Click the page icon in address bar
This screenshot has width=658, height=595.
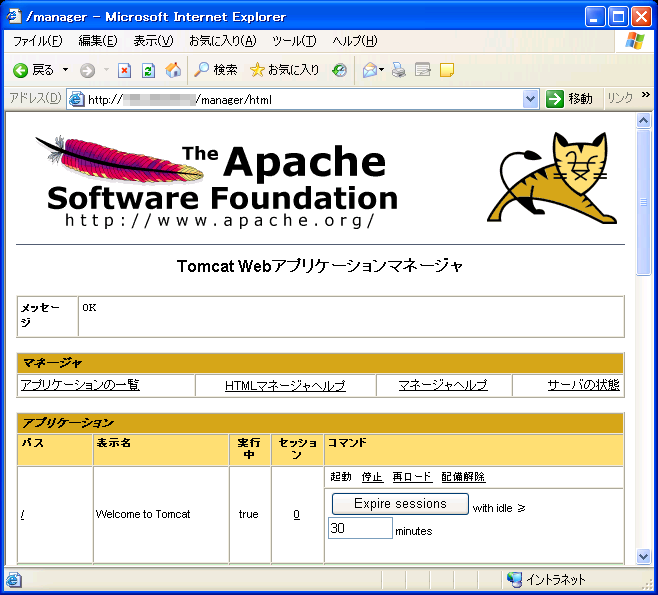[x=76, y=99]
